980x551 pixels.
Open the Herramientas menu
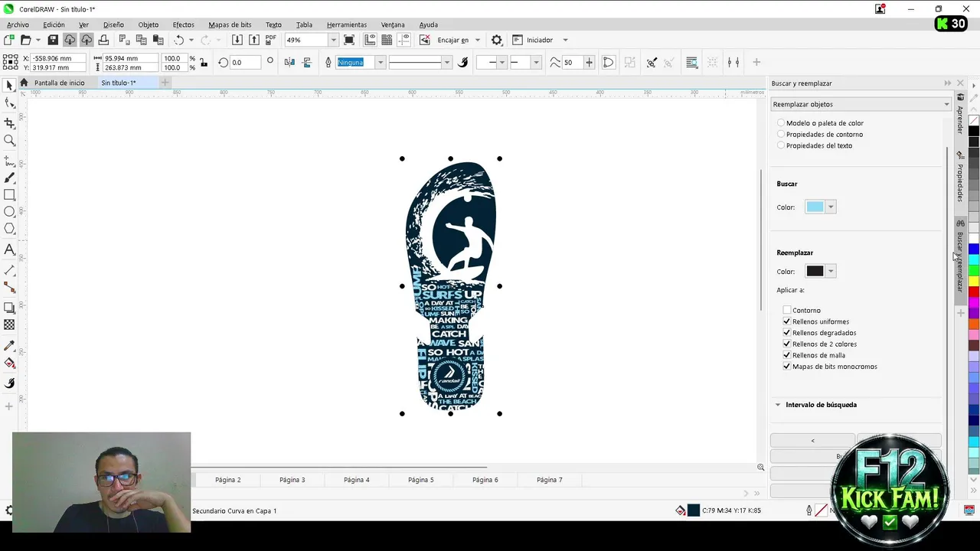(x=347, y=24)
